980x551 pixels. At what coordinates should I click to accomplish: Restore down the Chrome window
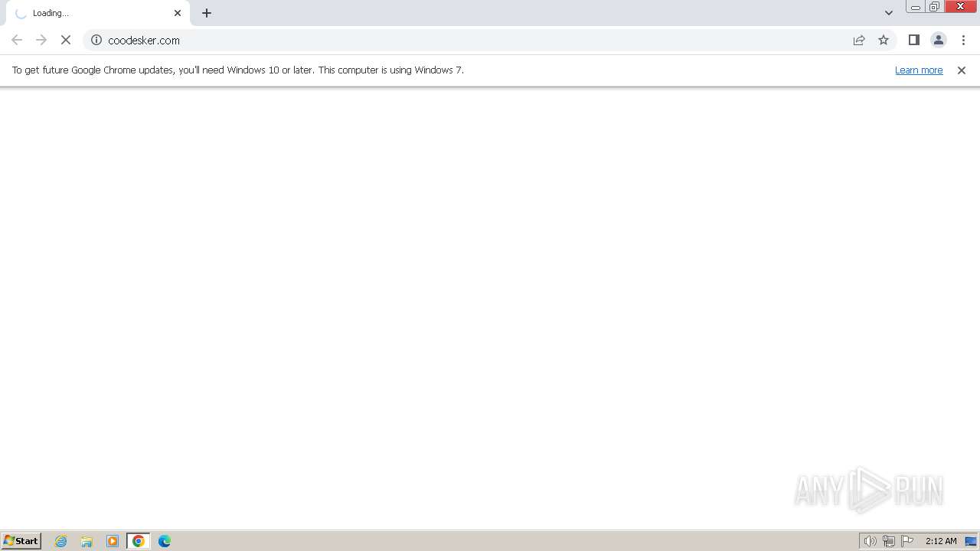tap(934, 7)
